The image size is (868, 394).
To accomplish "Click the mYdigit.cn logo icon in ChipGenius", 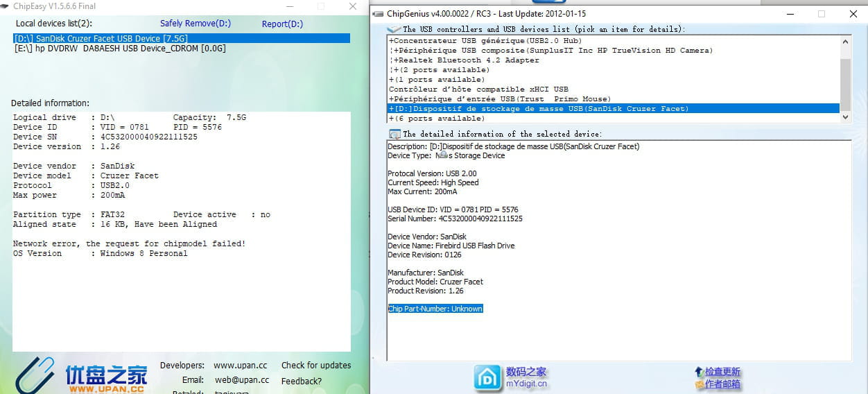I will click(488, 377).
